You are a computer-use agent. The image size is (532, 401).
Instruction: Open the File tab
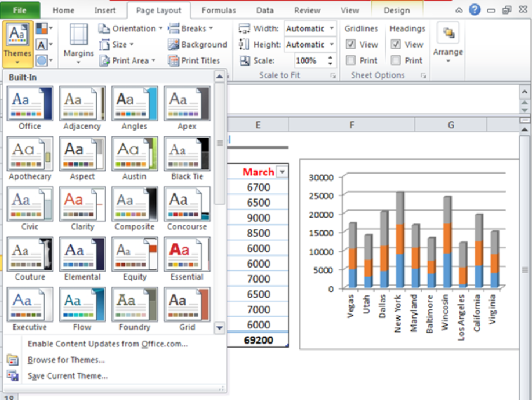tap(20, 10)
